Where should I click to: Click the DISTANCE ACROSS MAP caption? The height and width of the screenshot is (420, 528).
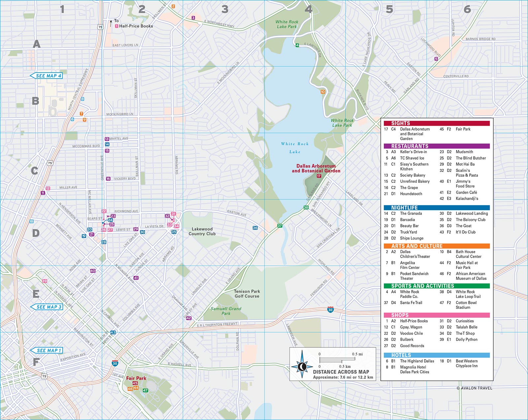[341, 372]
